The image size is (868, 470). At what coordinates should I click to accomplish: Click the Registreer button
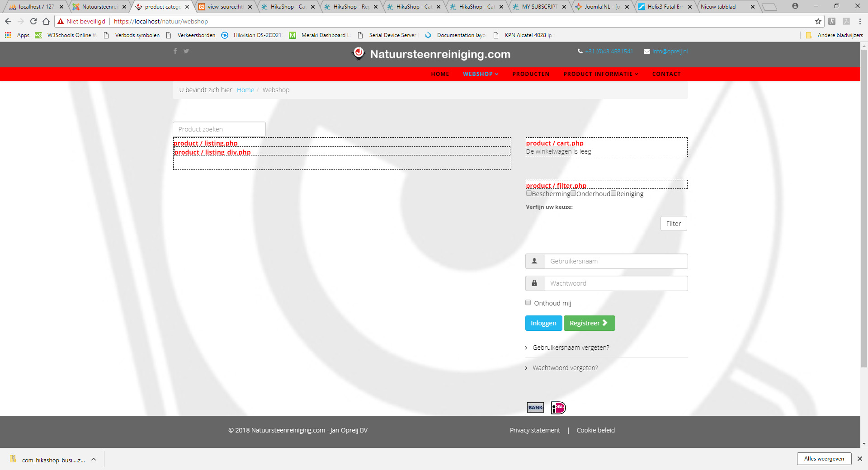[x=589, y=323]
